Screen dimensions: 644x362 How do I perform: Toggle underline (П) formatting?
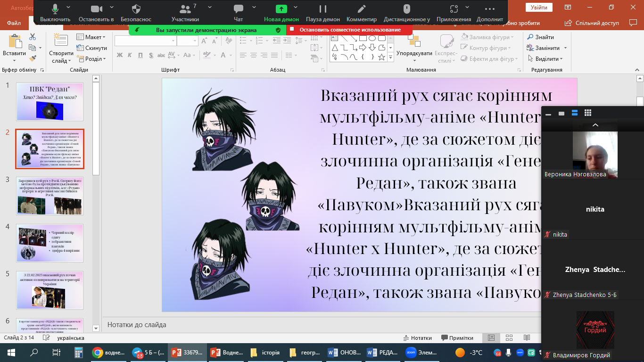[x=141, y=55]
